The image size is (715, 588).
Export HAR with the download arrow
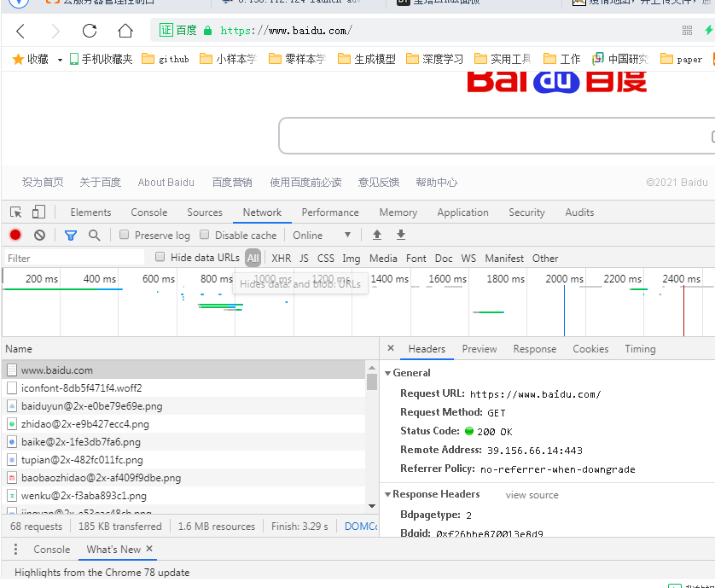(401, 235)
